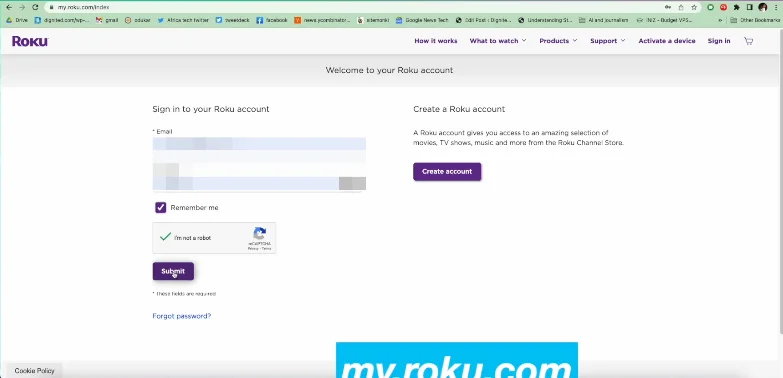Open the tweetdeck bookmark
This screenshot has width=783, height=378.
click(232, 20)
